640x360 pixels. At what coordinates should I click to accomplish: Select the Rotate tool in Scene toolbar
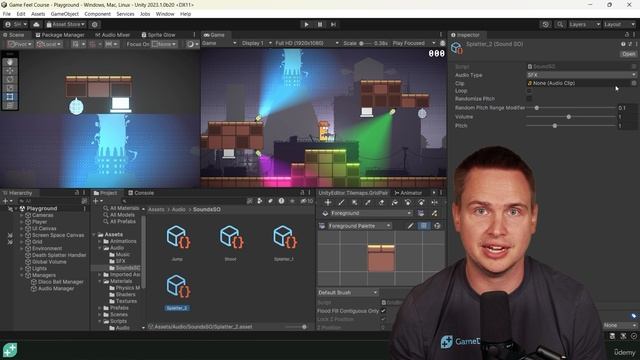pos(10,79)
